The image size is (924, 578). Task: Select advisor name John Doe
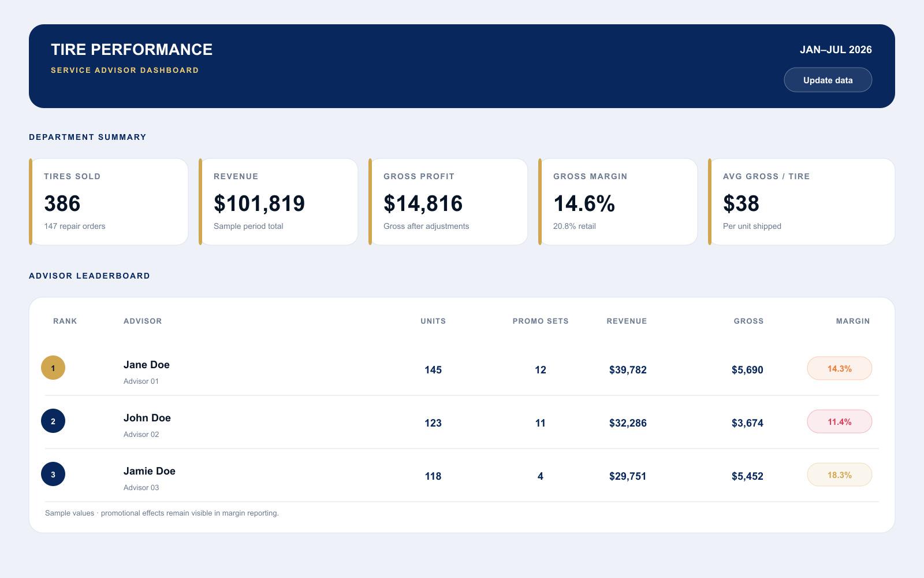[147, 418]
